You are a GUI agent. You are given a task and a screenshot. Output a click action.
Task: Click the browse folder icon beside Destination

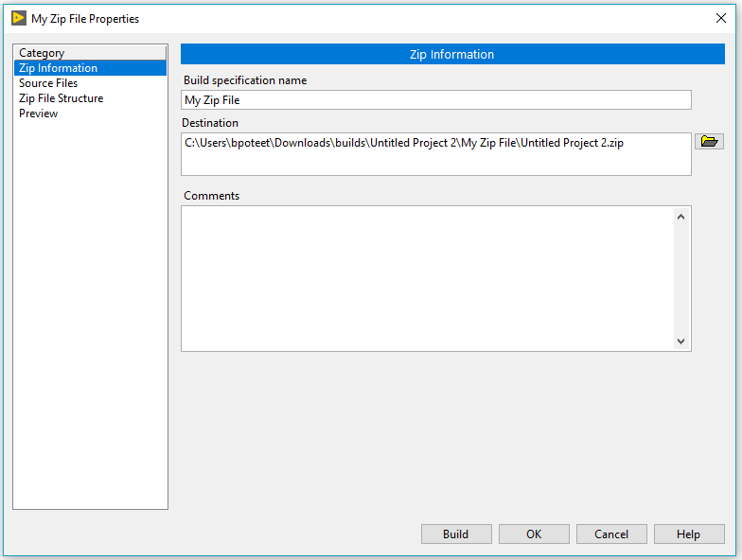709,142
